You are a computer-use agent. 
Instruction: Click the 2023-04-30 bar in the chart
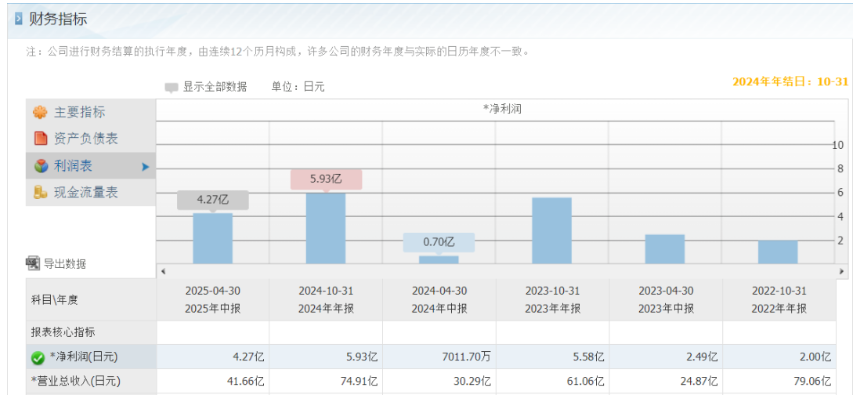click(x=665, y=249)
